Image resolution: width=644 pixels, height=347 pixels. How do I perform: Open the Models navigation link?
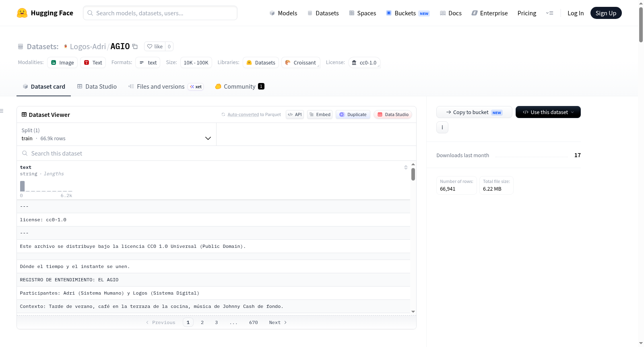283,13
